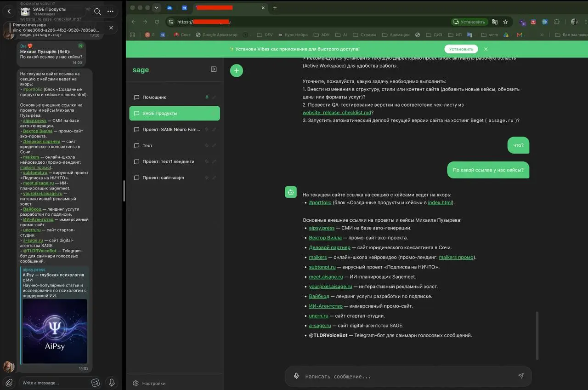This screenshot has width=588, height=390.
Task: Open the DEV bookmarks folder
Action: point(265,34)
